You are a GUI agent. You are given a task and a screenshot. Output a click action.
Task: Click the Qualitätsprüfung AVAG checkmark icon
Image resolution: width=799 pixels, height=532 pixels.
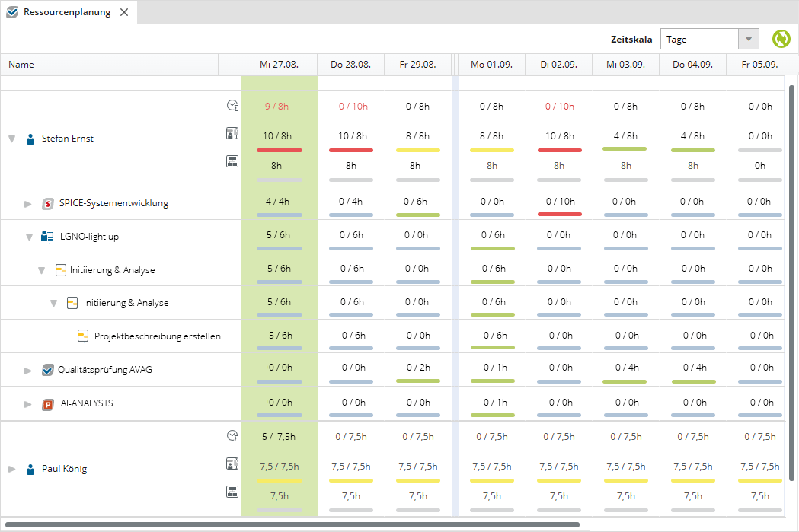(x=47, y=371)
